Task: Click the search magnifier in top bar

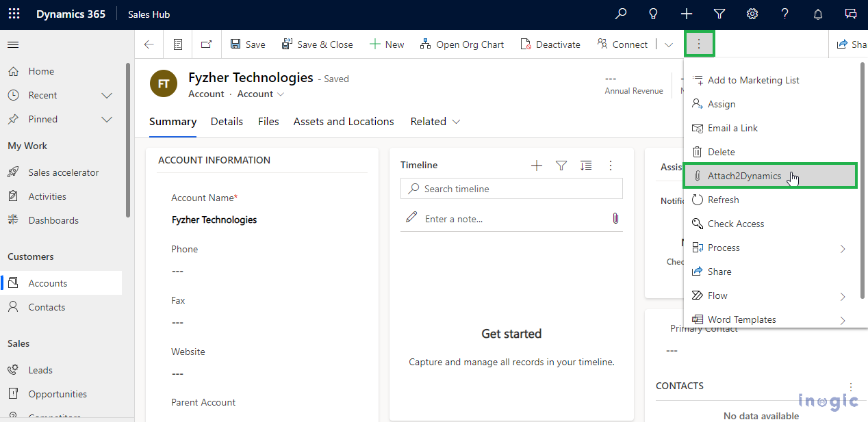Action: 621,14
